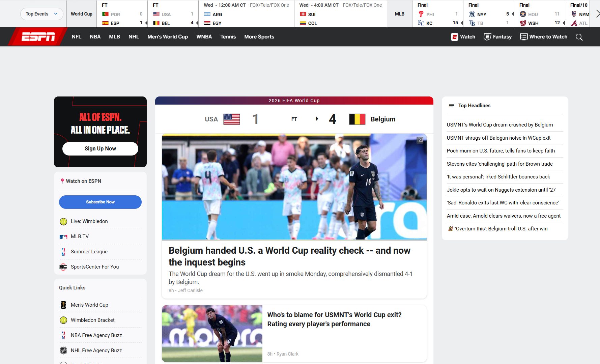This screenshot has width=600, height=364.
Task: Click the thumbnail of the dejected USMNT player
Action: [x=212, y=334]
